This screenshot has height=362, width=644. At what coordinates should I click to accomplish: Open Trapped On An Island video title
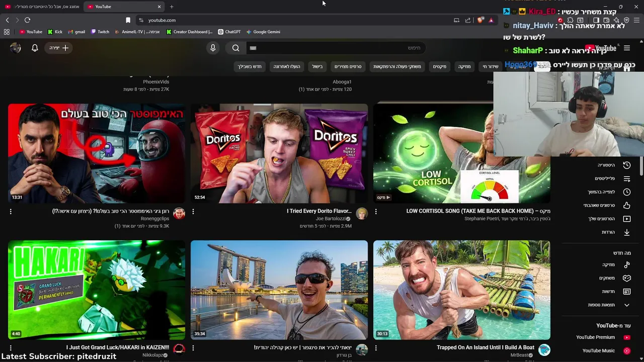[486, 347]
